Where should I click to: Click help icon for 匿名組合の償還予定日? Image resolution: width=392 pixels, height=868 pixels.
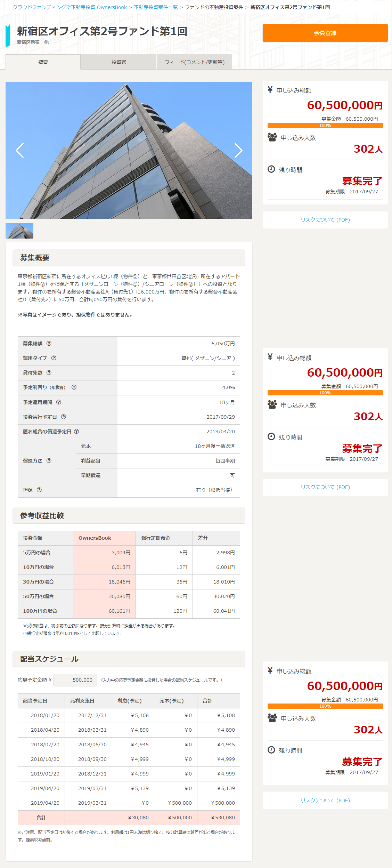[76, 431]
